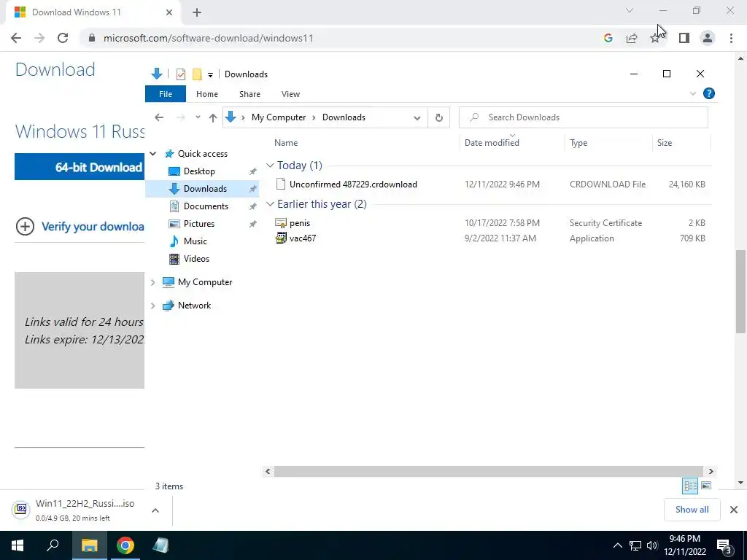The height and width of the screenshot is (560, 747).
Task: Click 64-bit Download button on webpage
Action: click(80, 167)
